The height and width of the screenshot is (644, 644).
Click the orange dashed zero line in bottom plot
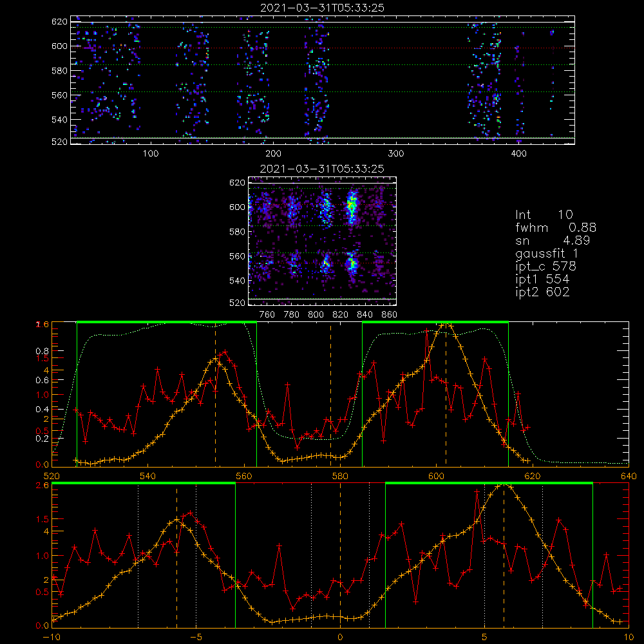[340, 556]
